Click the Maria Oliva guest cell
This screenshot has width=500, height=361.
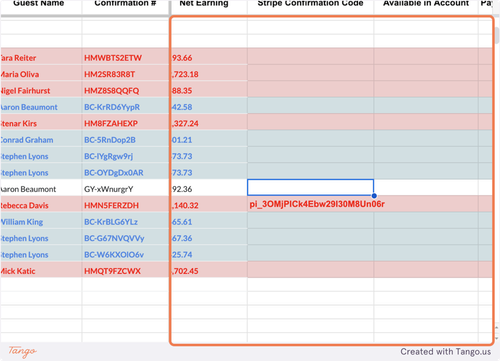tap(41, 72)
